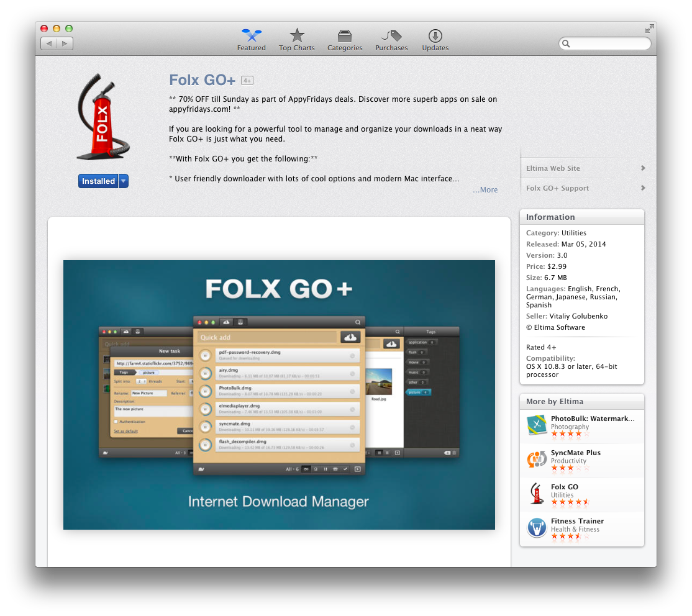The height and width of the screenshot is (616, 692).
Task: Enter full screen using corner arrows icon
Action: point(649,29)
